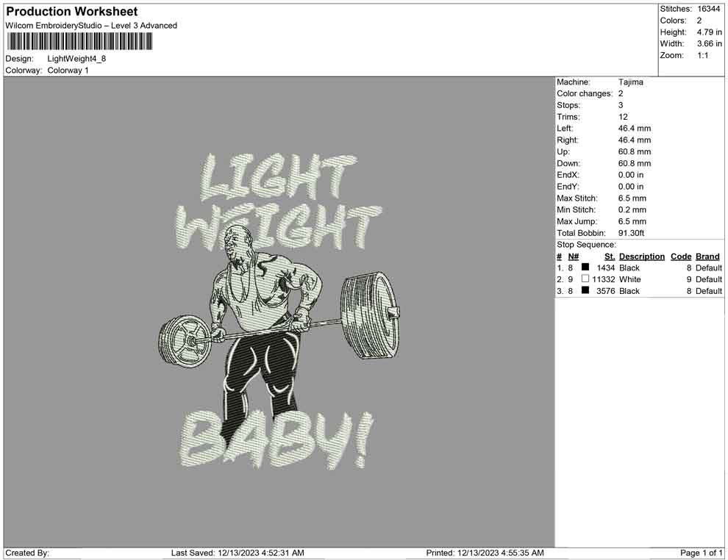Select the black color square in stop row 1
This screenshot has height=560, width=728.
[585, 268]
